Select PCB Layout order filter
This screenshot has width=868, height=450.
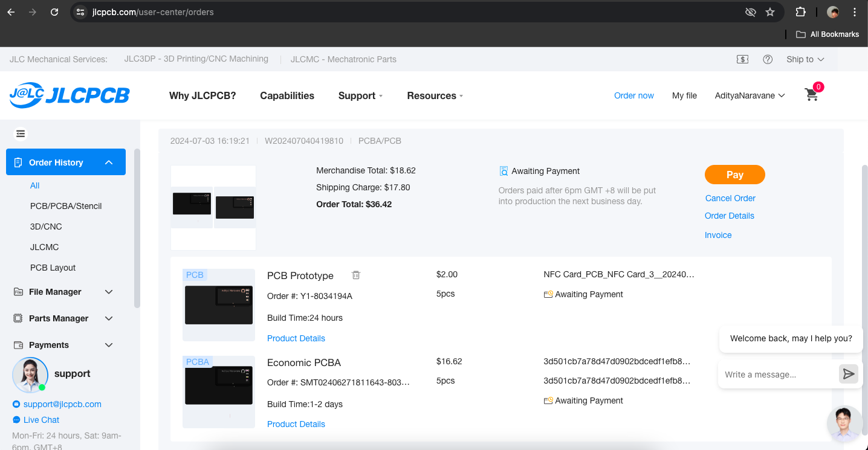[x=53, y=268]
